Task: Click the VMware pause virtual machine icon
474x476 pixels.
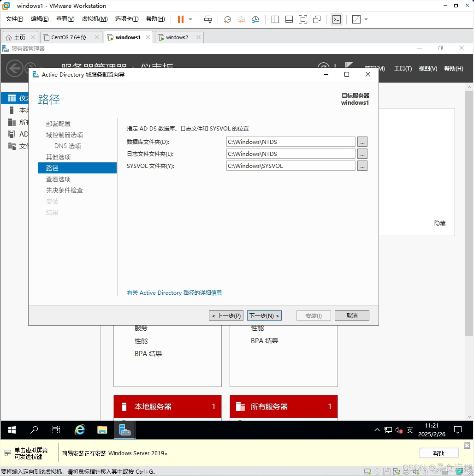Action: 181,19
